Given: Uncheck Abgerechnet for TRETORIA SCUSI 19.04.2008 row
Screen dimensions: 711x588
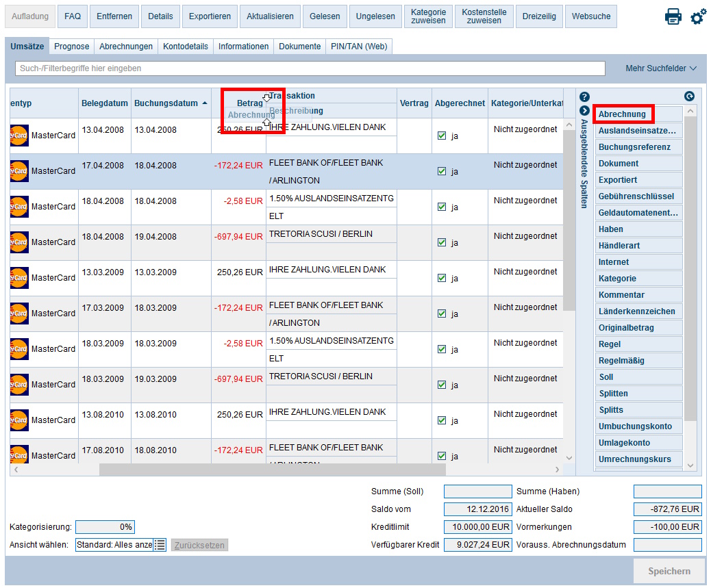Looking at the screenshot, I should (442, 242).
